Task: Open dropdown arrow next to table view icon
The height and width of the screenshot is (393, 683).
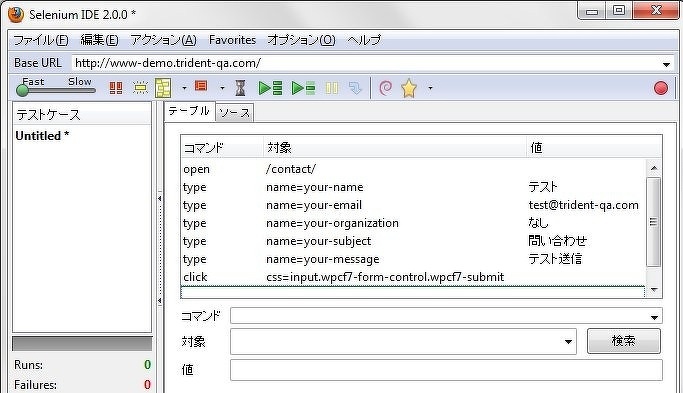Action: point(184,88)
